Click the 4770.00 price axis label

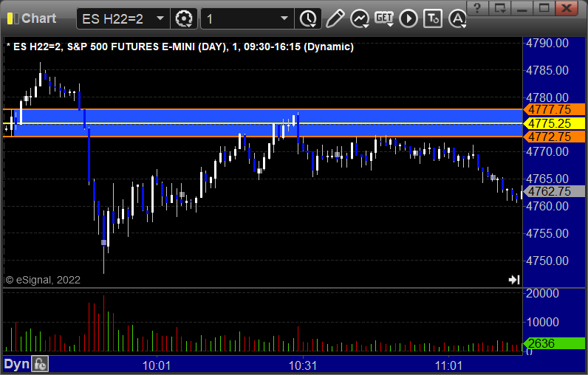tap(547, 152)
